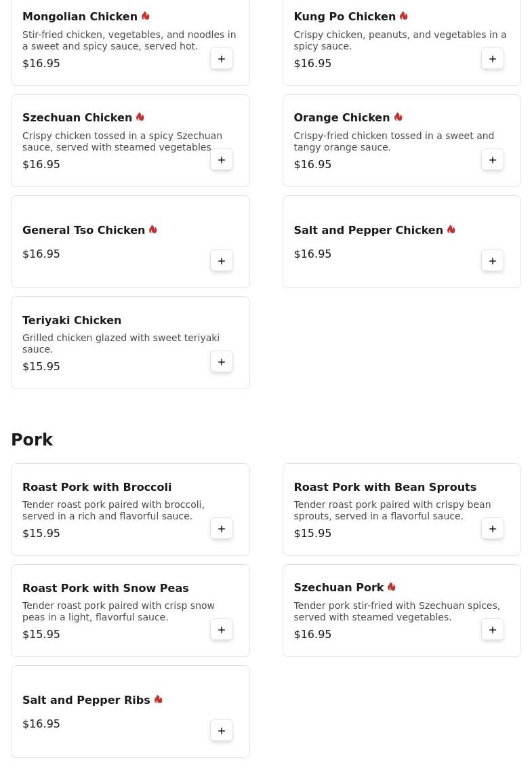The width and height of the screenshot is (532, 773).
Task: Add Salt and Pepper Ribs to cart
Action: point(222,731)
